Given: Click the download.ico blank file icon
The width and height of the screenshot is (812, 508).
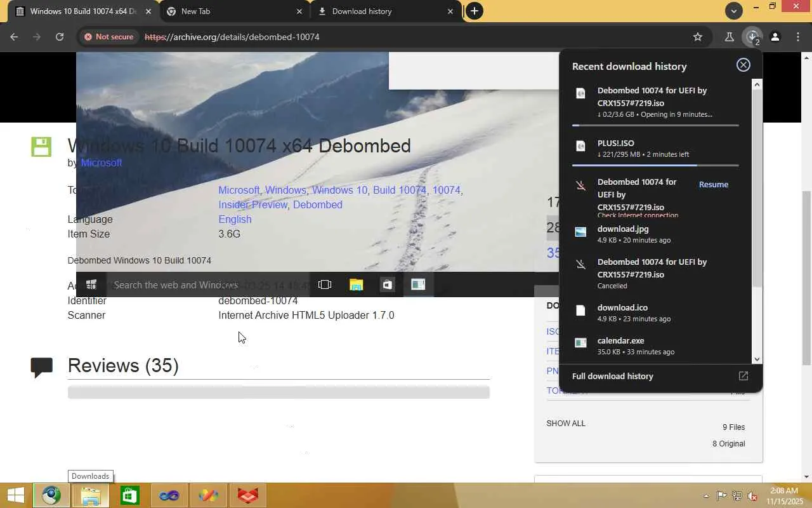Looking at the screenshot, I should tap(580, 311).
